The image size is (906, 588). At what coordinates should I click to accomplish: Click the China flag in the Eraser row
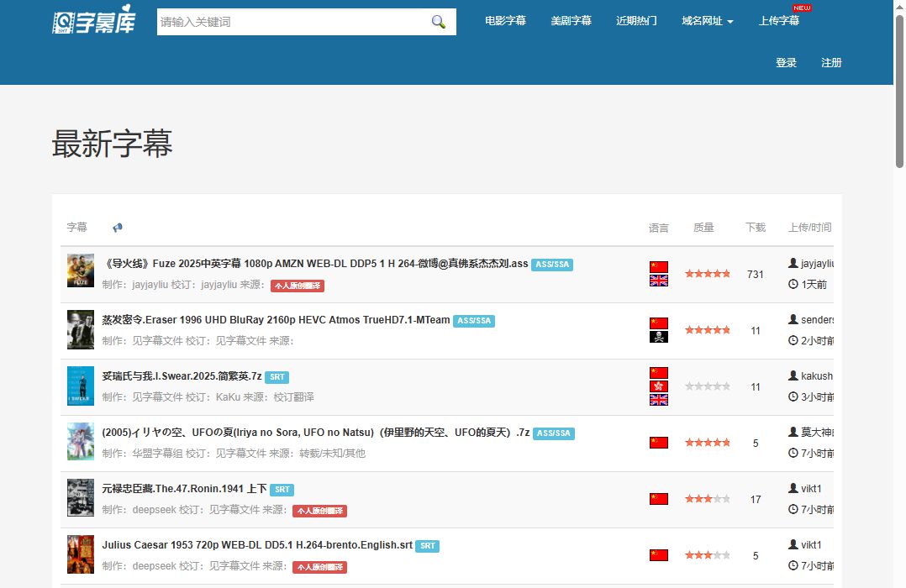click(x=659, y=323)
